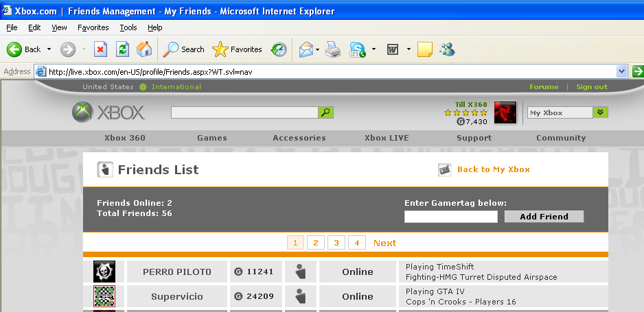This screenshot has height=312, width=644.
Task: Click the Forums link
Action: (544, 87)
